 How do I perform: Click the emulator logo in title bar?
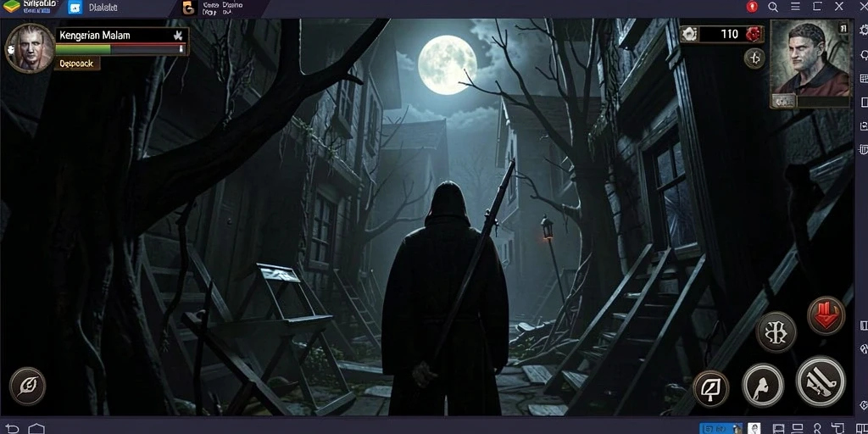tap(12, 7)
